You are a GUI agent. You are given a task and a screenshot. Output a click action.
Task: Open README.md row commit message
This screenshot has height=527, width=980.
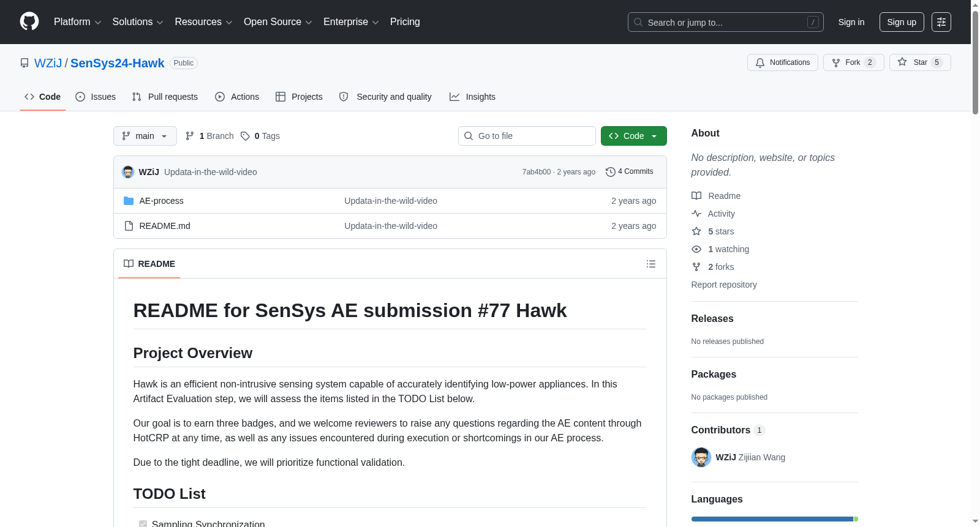[391, 226]
